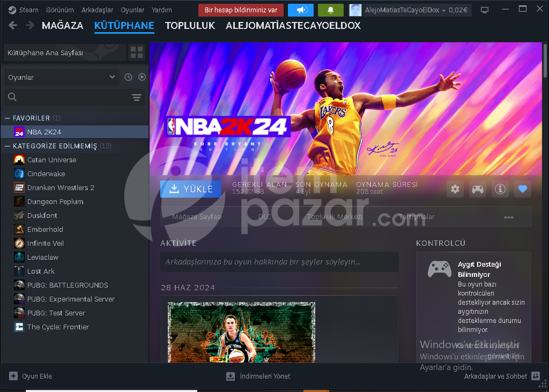This screenshot has width=549, height=392.
Task: Click the search magnifier icon
Action: [12, 97]
